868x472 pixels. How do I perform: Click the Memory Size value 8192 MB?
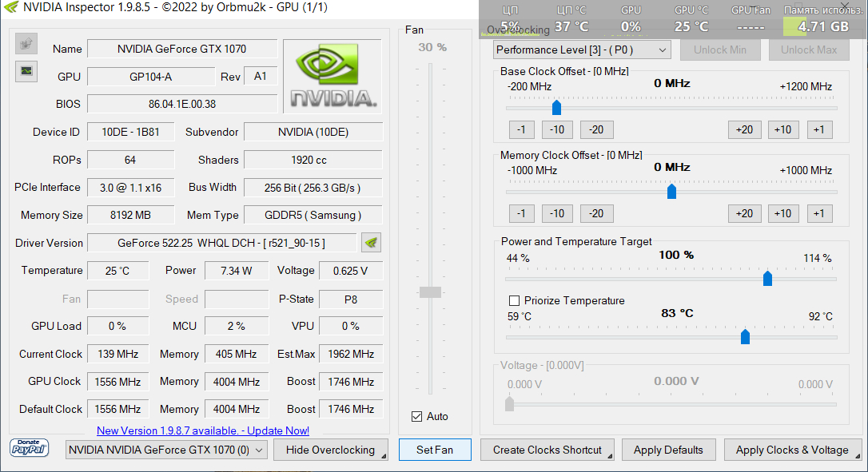coord(130,216)
